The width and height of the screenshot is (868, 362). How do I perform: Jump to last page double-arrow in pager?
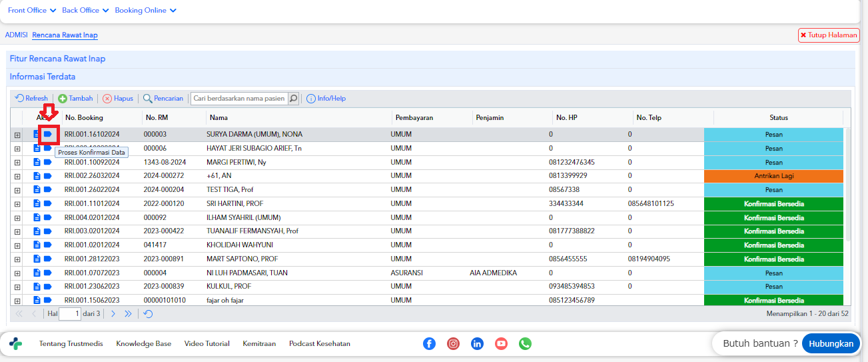click(128, 313)
